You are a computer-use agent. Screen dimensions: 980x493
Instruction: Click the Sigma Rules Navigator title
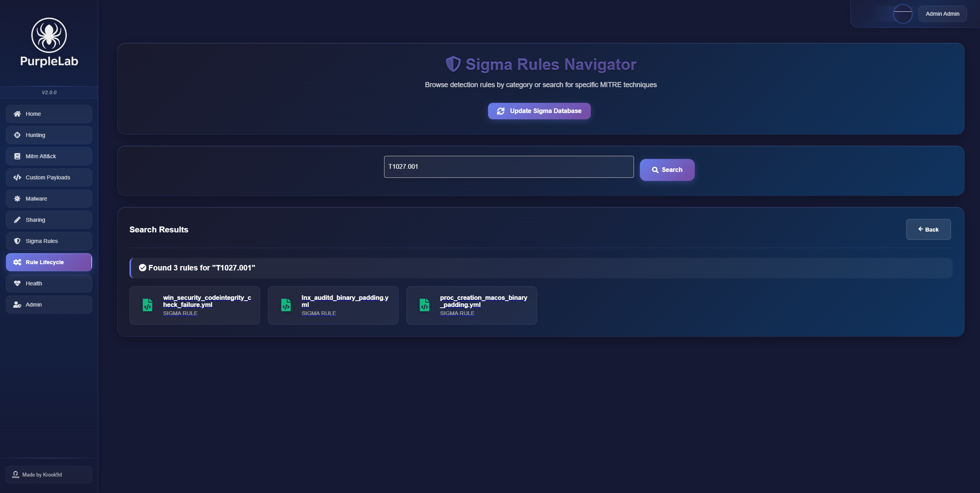pos(551,64)
